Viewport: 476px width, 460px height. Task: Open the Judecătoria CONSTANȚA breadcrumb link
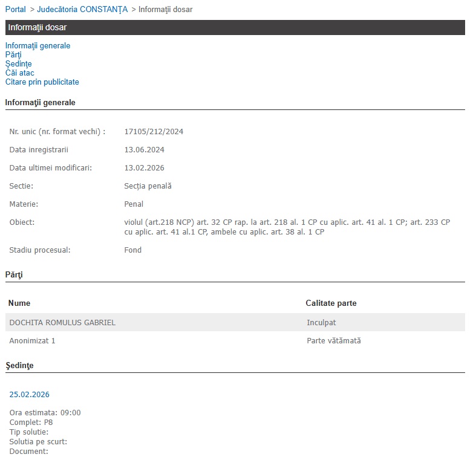coord(82,10)
